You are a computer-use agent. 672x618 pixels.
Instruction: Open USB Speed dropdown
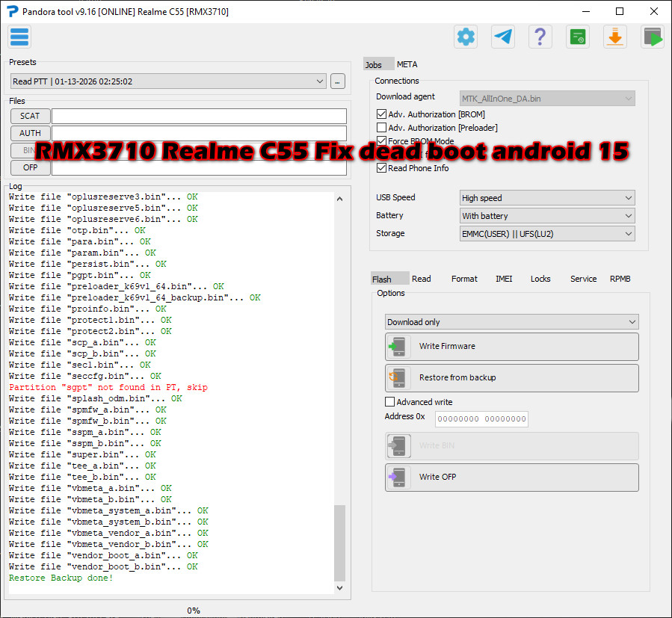(547, 198)
